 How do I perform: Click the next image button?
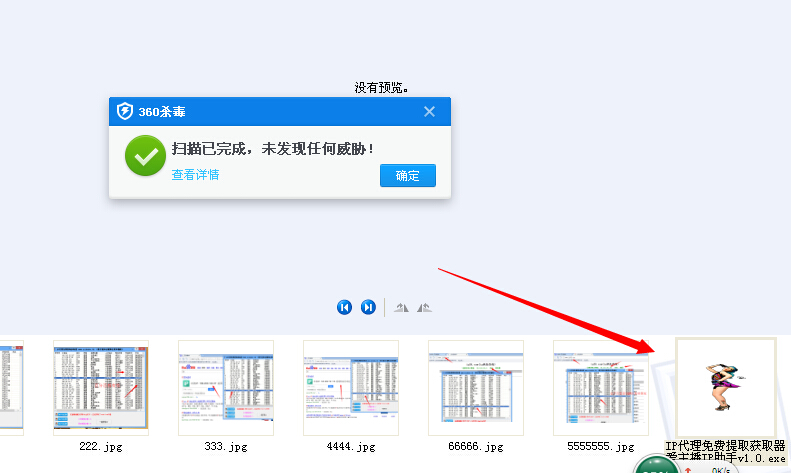coord(368,307)
